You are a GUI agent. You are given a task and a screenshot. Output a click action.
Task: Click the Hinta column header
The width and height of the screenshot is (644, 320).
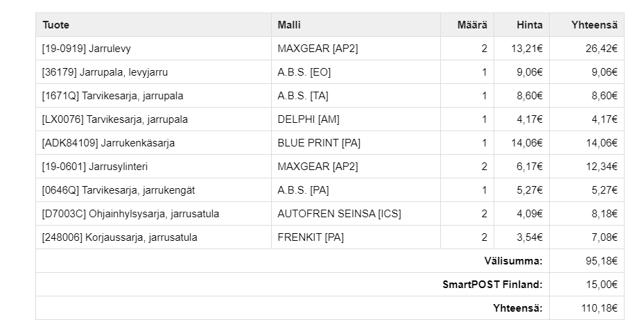(x=530, y=25)
